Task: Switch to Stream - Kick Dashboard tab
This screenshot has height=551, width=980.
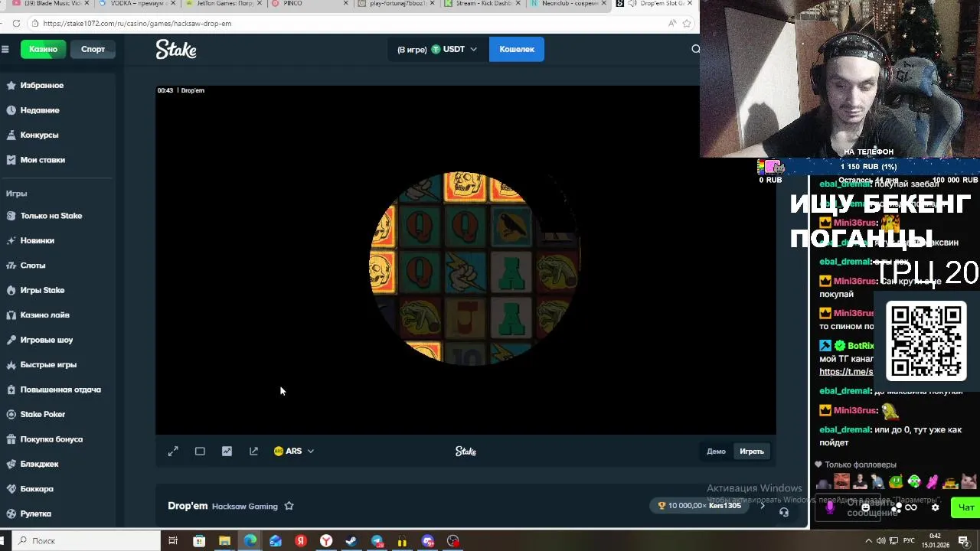Action: tap(482, 4)
